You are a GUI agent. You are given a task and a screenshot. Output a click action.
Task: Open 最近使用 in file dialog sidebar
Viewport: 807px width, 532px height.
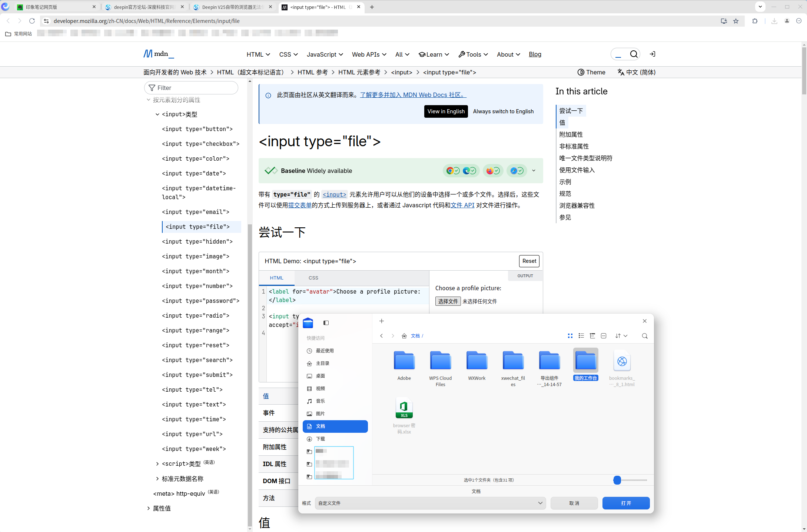coord(335,351)
